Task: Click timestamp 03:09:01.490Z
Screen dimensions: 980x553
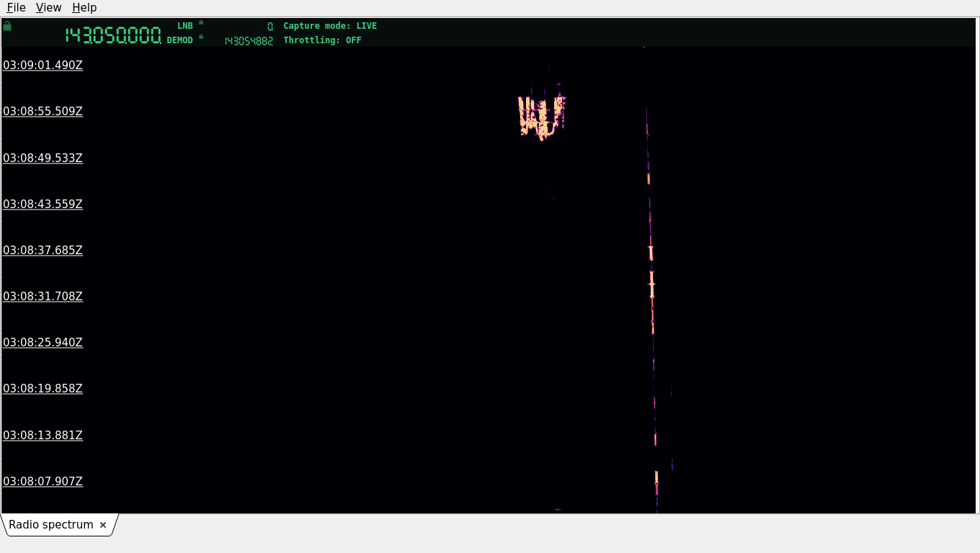Action: click(43, 66)
